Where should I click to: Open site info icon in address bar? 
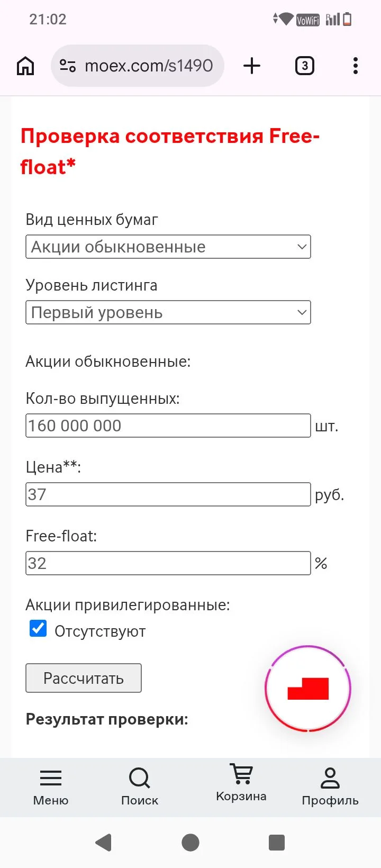[68, 66]
